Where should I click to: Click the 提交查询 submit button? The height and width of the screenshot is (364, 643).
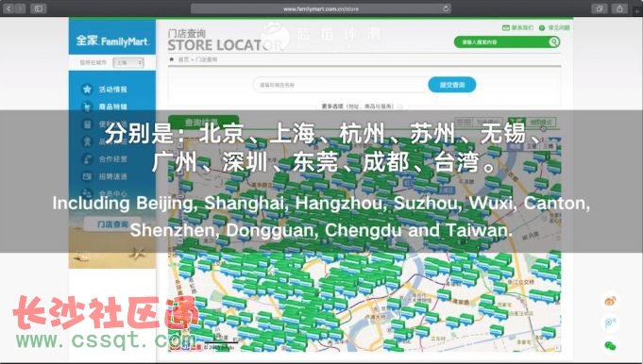click(452, 85)
